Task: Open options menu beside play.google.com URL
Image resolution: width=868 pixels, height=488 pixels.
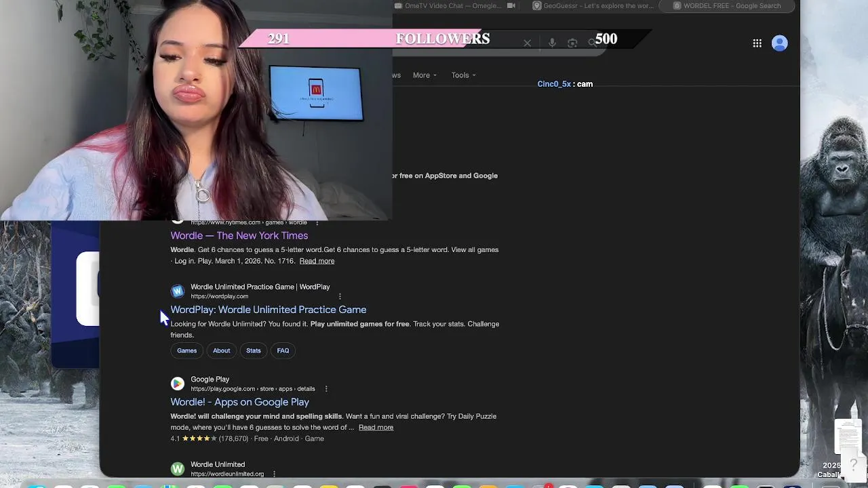Action: [326, 389]
